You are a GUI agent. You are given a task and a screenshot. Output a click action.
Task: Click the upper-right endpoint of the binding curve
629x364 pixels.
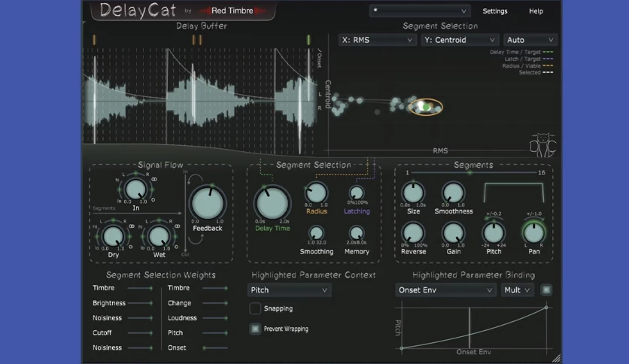click(x=546, y=308)
